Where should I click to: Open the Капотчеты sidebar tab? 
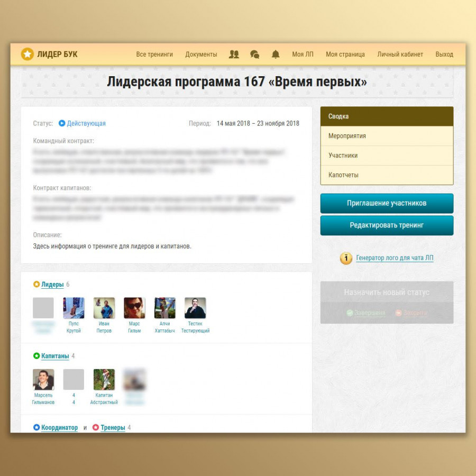pos(343,175)
